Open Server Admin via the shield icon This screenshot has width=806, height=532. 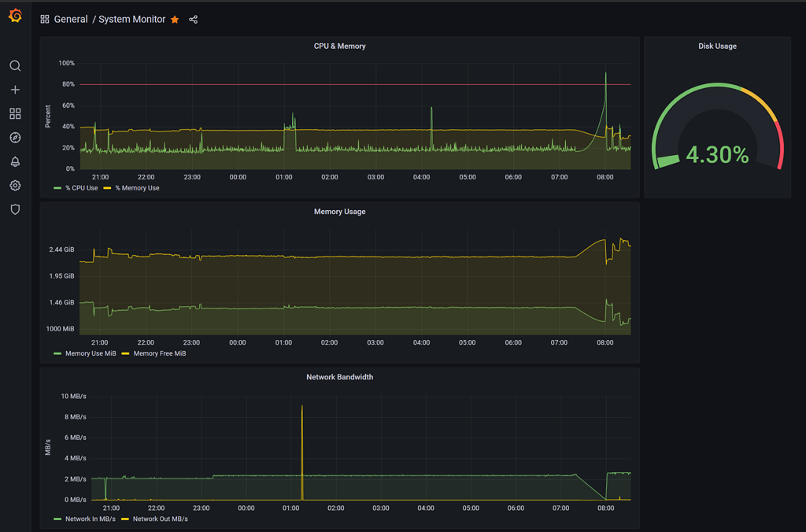(x=15, y=209)
